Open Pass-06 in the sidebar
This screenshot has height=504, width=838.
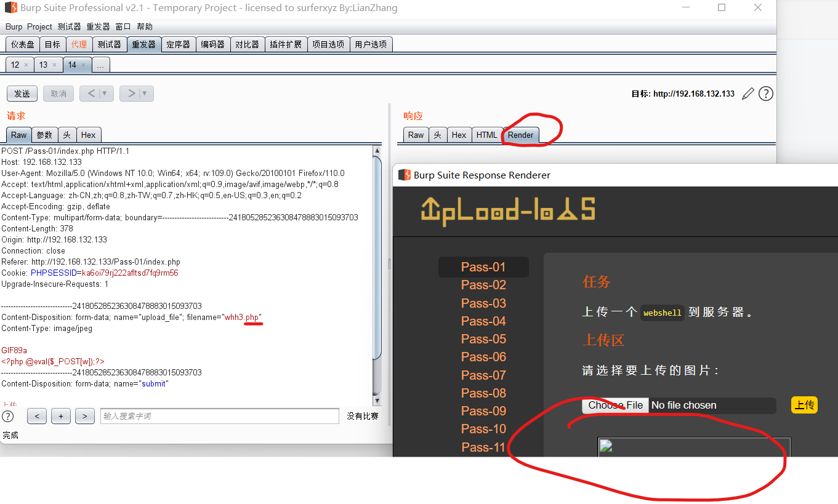click(483, 357)
